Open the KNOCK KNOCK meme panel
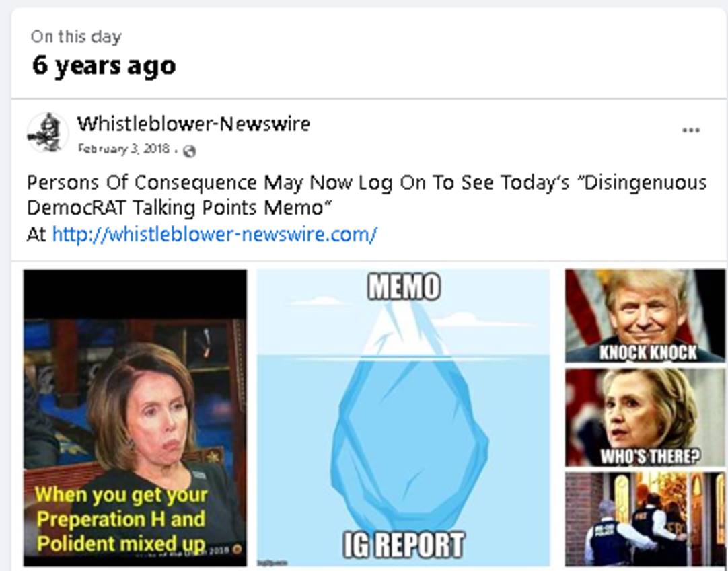The image size is (728, 571). pyautogui.click(x=645, y=315)
